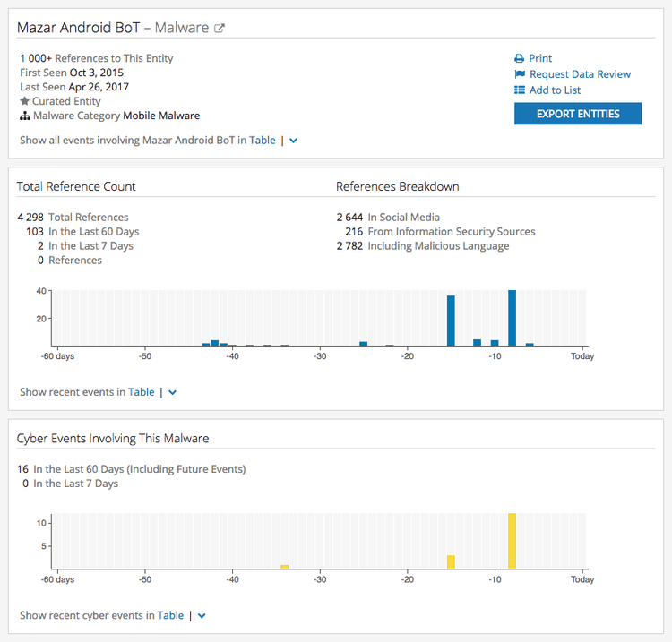
Task: Expand chevron next to recent events Table
Action: (173, 392)
